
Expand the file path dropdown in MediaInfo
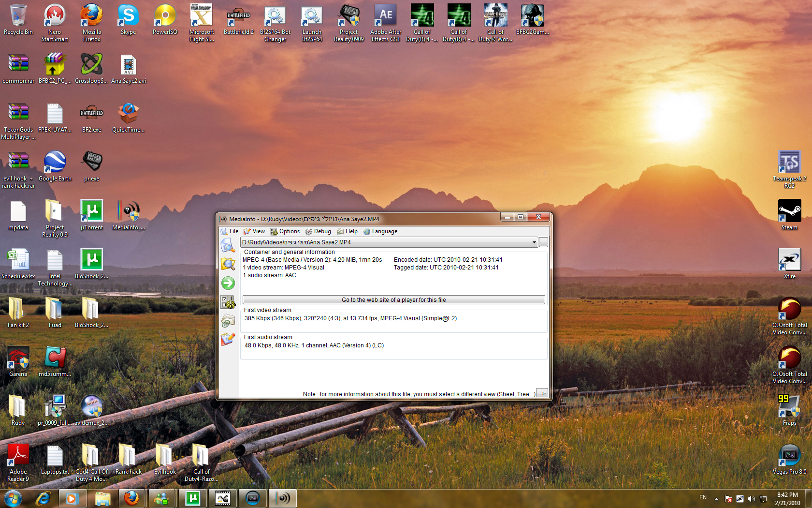pos(534,242)
